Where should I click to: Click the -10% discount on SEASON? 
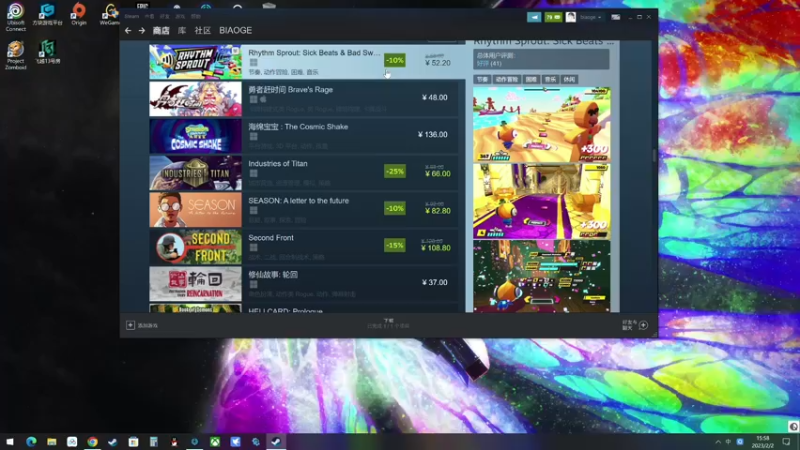point(395,208)
